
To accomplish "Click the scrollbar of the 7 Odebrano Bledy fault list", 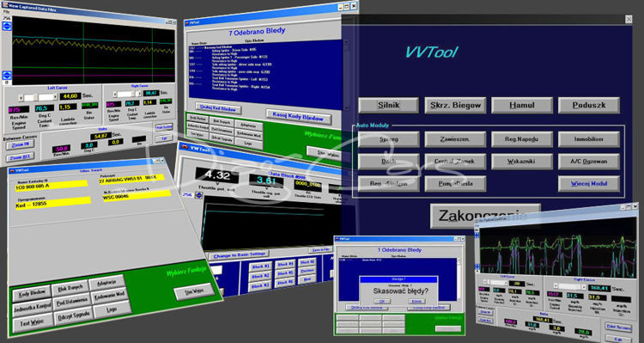I will pos(347,75).
